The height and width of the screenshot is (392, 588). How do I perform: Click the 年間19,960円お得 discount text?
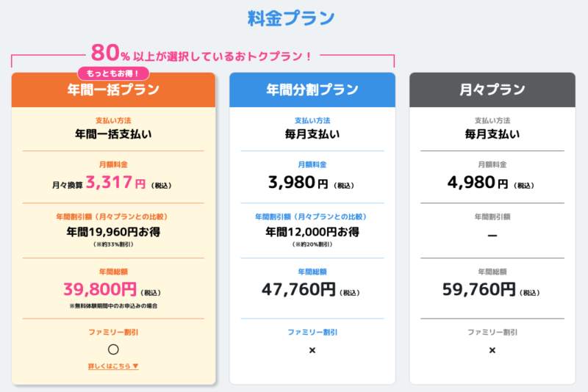click(x=113, y=232)
